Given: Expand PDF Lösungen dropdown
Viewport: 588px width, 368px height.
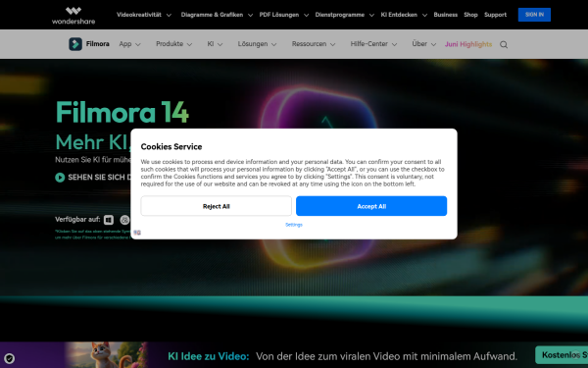Looking at the screenshot, I should coord(284,15).
